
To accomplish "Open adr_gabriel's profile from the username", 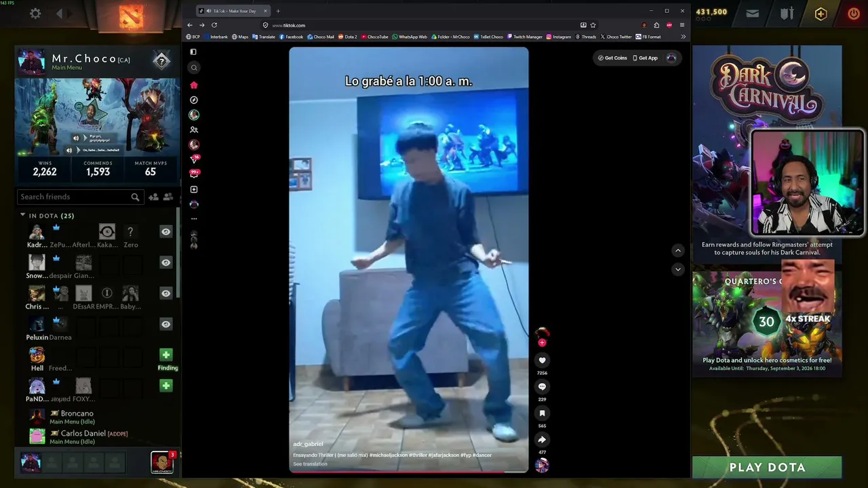I will [308, 444].
